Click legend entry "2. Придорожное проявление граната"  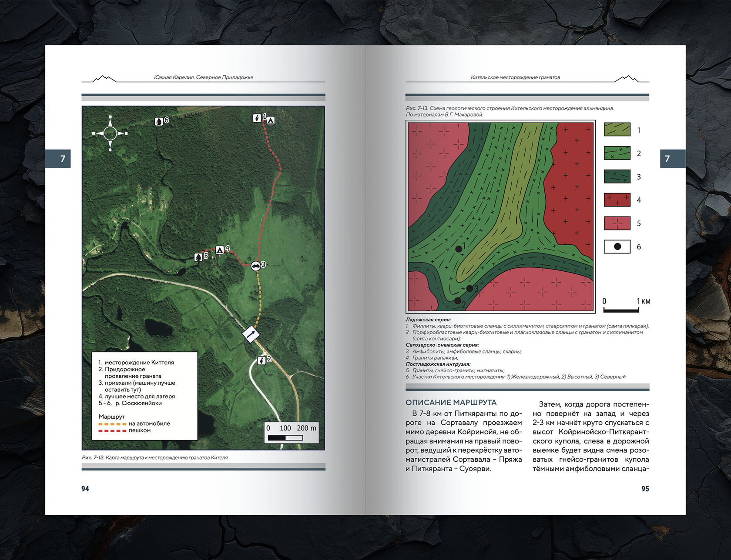pos(130,373)
